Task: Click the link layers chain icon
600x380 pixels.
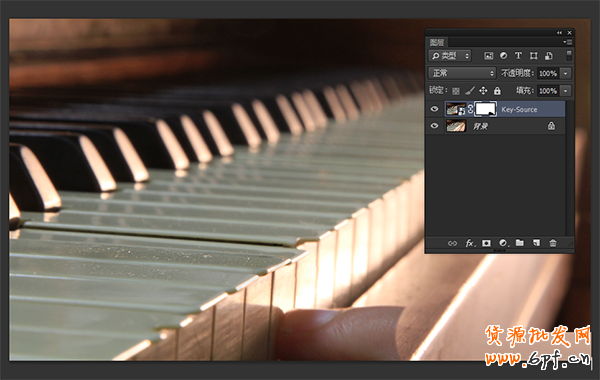Action: point(452,243)
